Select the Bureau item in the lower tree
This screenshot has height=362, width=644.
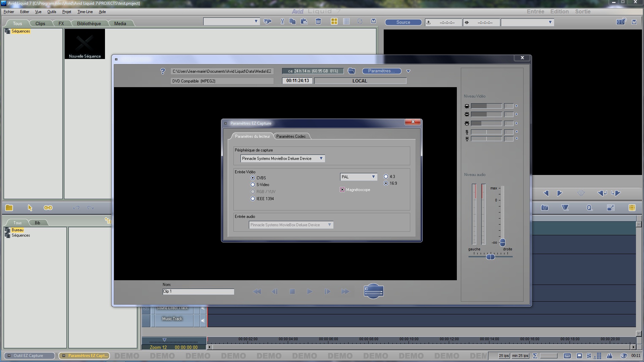coord(17,230)
